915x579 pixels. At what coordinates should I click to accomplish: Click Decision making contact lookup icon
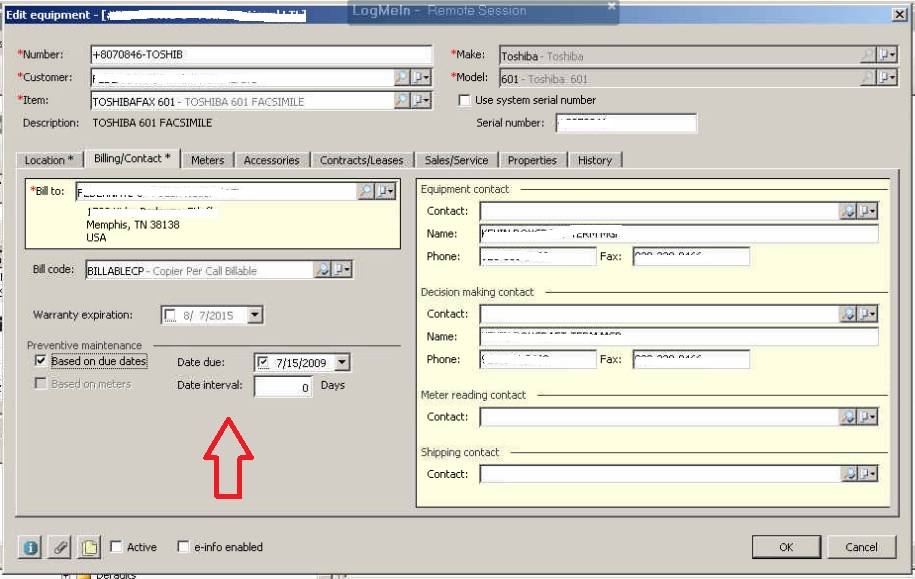click(848, 314)
